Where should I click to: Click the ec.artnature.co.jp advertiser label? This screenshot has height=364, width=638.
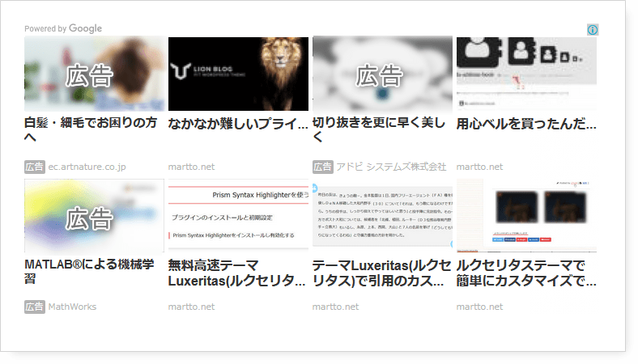click(87, 167)
